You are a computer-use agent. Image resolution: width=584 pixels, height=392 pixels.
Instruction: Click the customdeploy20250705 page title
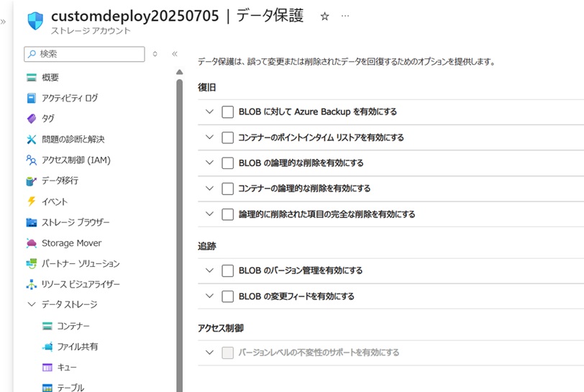click(134, 16)
